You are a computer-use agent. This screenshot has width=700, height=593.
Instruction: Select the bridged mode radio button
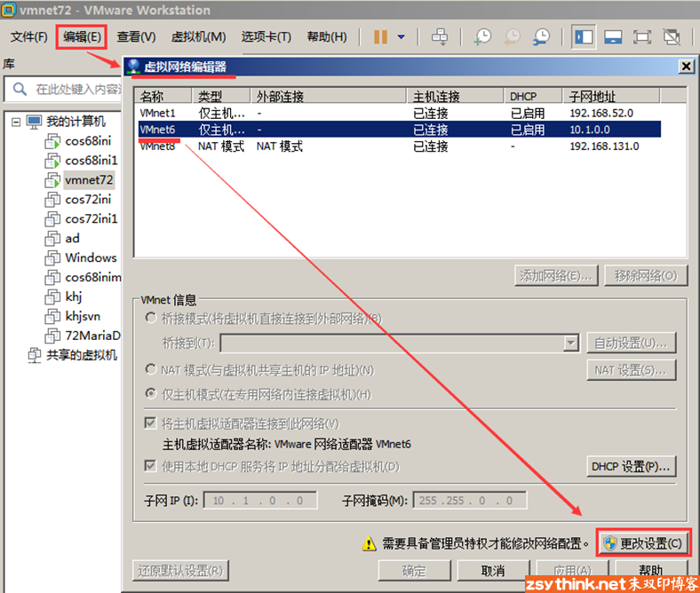pyautogui.click(x=151, y=318)
